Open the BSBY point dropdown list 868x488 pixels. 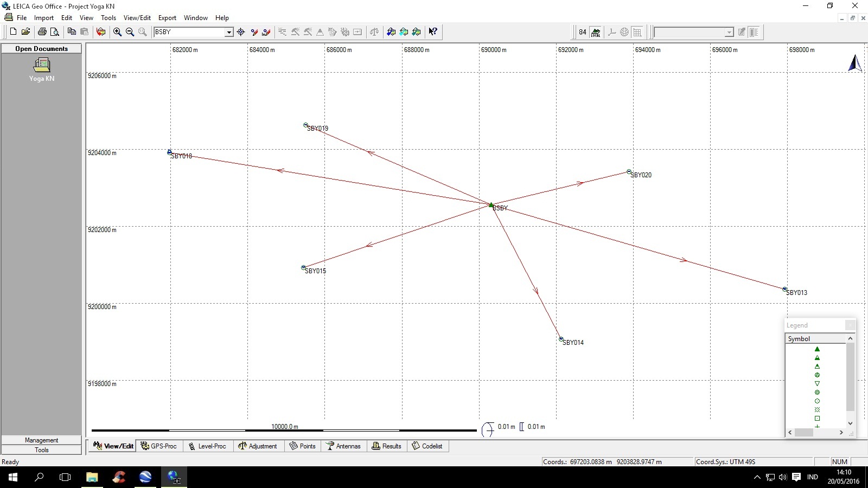(230, 32)
